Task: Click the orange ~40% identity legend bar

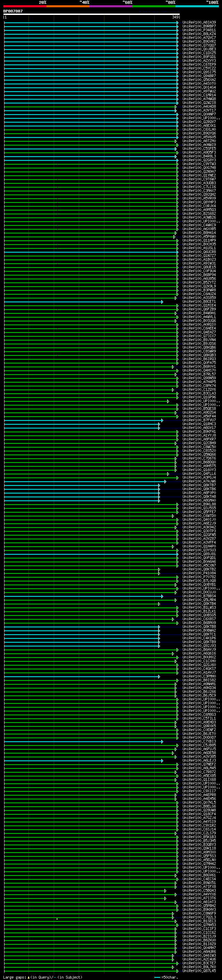Action: [68, 6]
